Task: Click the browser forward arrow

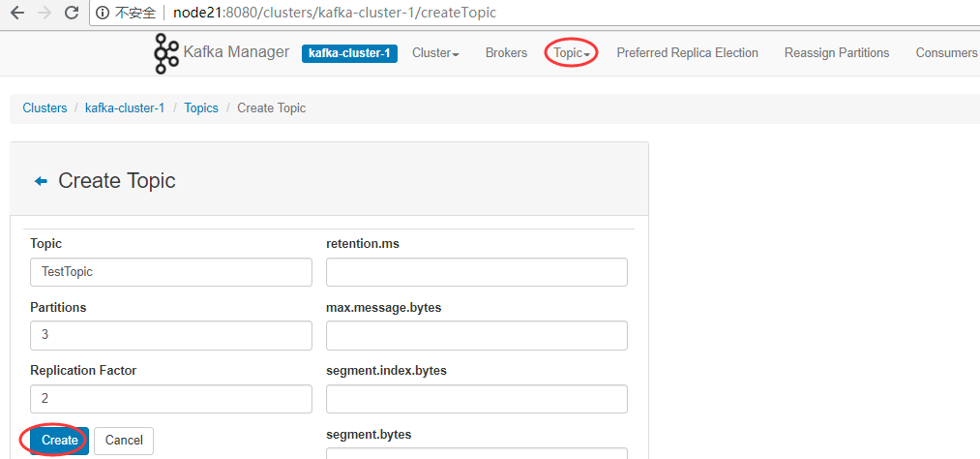Action: pyautogui.click(x=44, y=13)
